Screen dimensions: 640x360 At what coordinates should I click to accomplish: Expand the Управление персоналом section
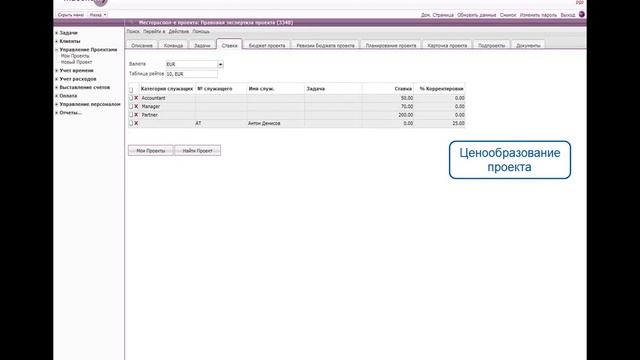point(57,104)
